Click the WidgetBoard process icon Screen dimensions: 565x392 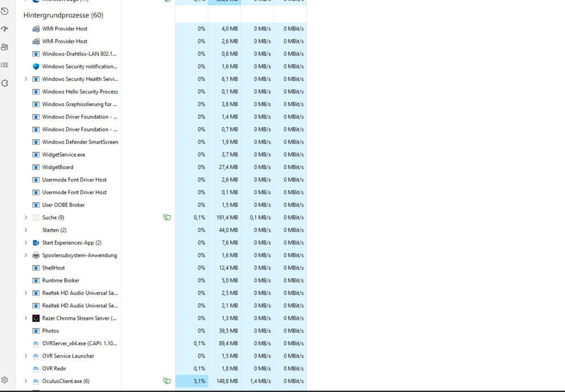pos(36,167)
